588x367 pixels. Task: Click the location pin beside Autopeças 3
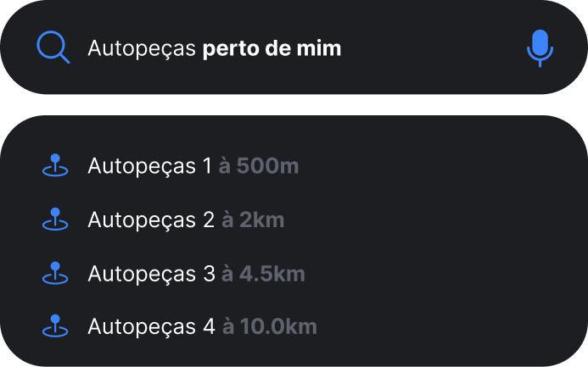pyautogui.click(x=55, y=274)
